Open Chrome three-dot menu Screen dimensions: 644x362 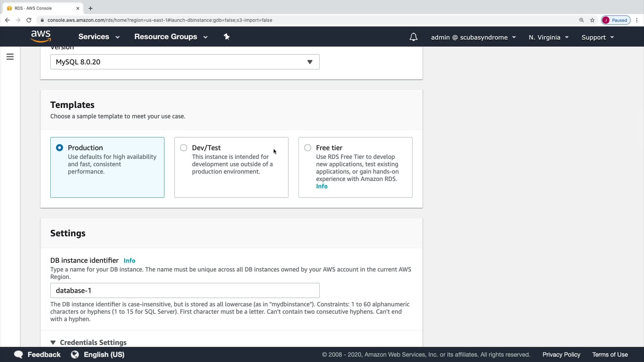[637, 20]
